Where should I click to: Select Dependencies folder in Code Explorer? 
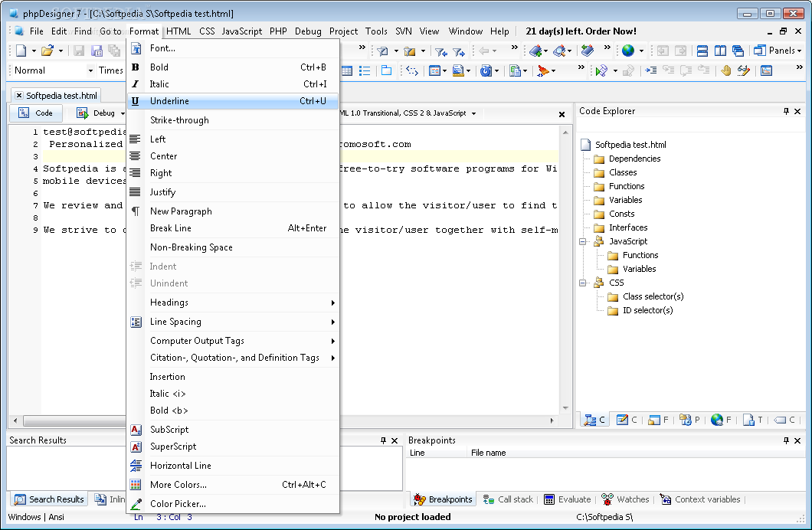coord(627,159)
